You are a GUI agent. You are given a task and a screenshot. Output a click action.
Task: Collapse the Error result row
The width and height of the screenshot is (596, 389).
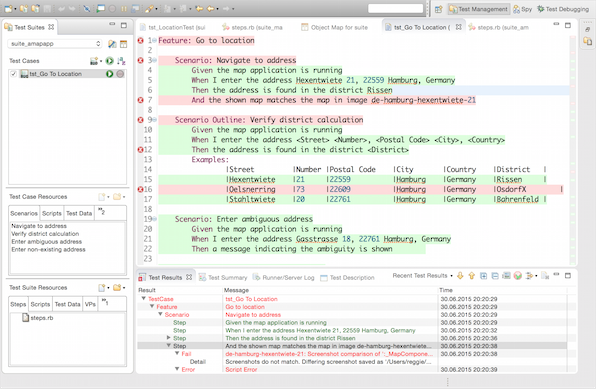click(x=177, y=369)
